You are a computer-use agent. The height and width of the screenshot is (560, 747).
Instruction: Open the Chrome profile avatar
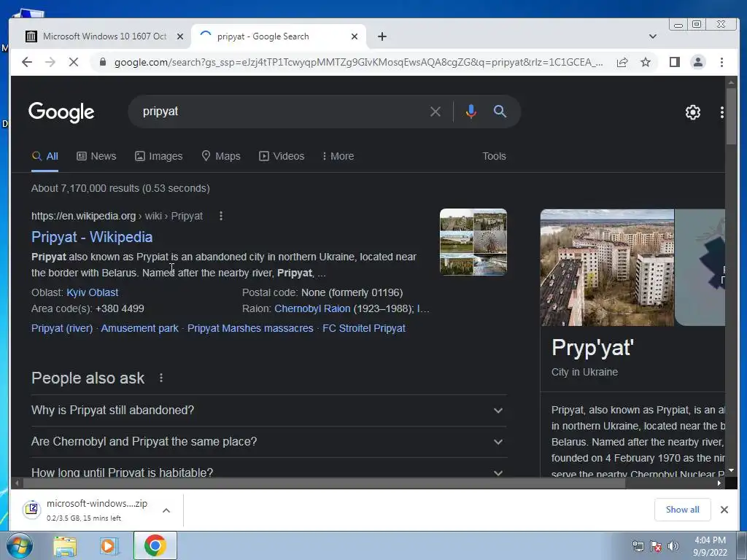click(x=698, y=62)
